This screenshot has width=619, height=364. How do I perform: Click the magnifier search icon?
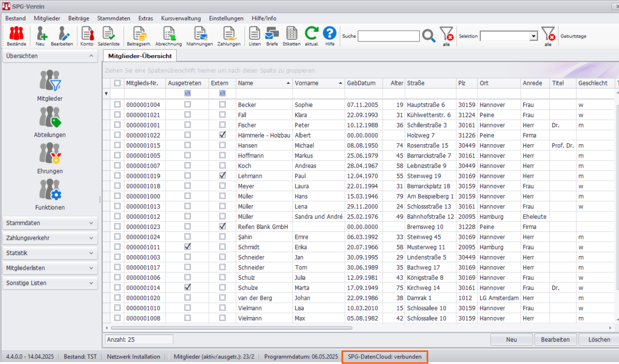pyautogui.click(x=429, y=36)
